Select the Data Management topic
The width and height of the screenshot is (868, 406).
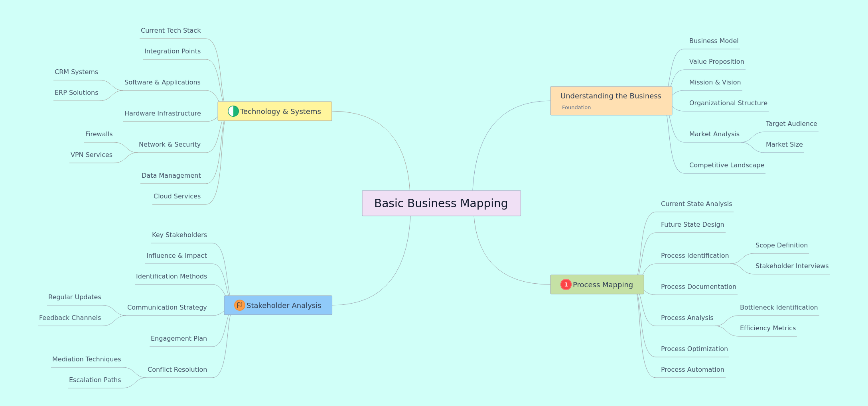[x=171, y=176]
